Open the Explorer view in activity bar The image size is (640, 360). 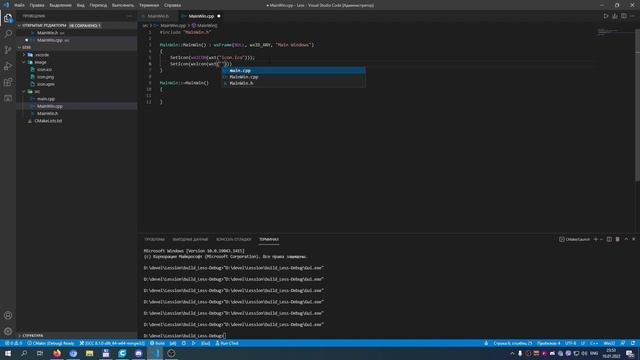coord(8,18)
